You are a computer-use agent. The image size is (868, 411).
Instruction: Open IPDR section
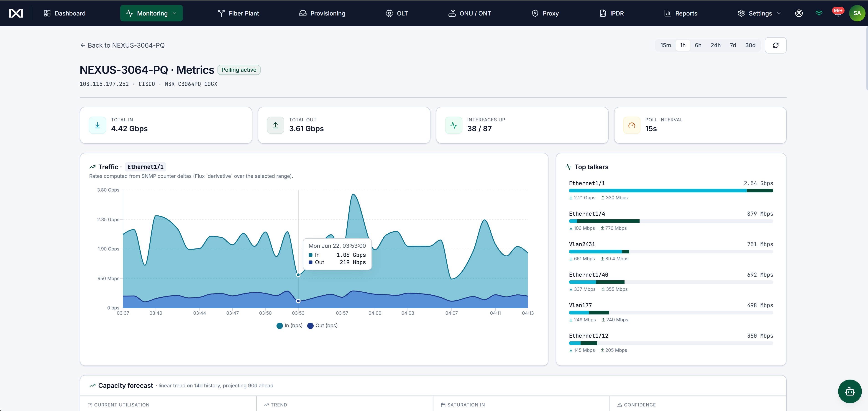point(612,13)
